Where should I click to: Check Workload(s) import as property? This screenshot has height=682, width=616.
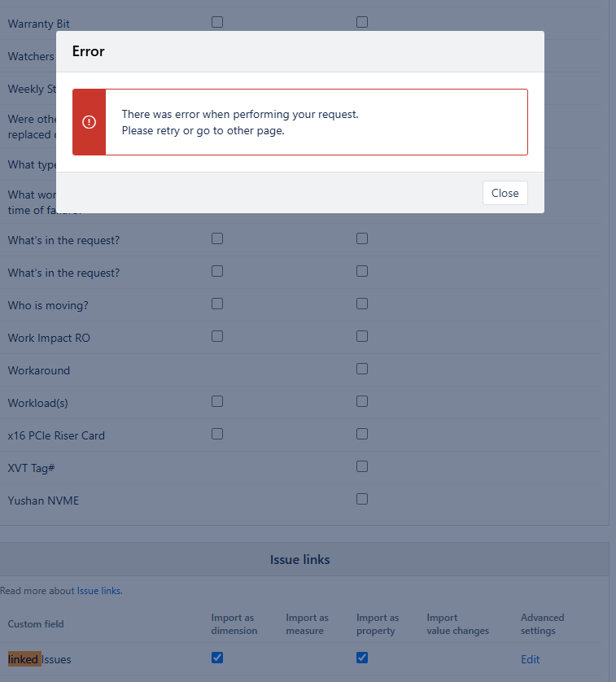click(362, 401)
